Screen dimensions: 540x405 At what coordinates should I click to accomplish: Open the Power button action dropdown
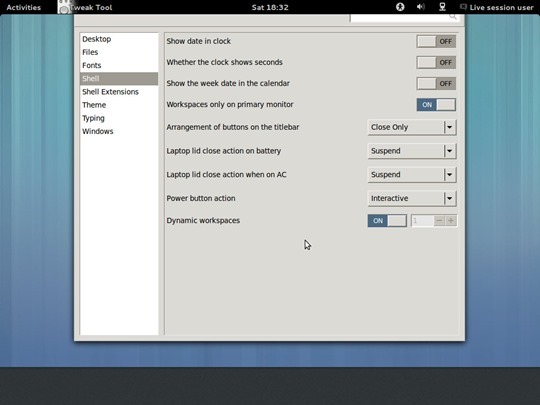click(412, 198)
